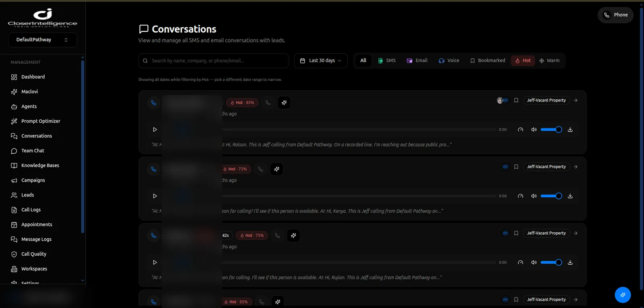The width and height of the screenshot is (644, 308).
Task: Open the Phone dialer button
Action: (615, 15)
